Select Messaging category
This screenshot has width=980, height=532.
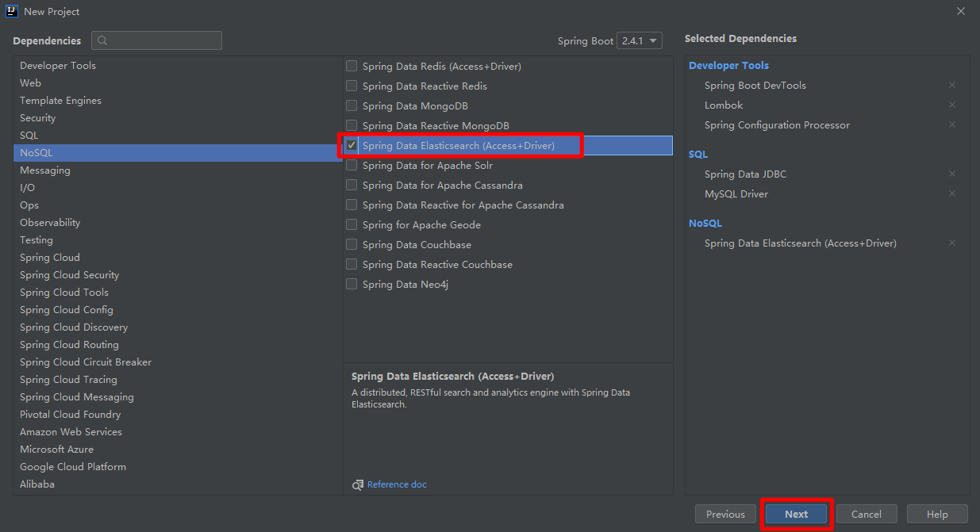(178, 170)
